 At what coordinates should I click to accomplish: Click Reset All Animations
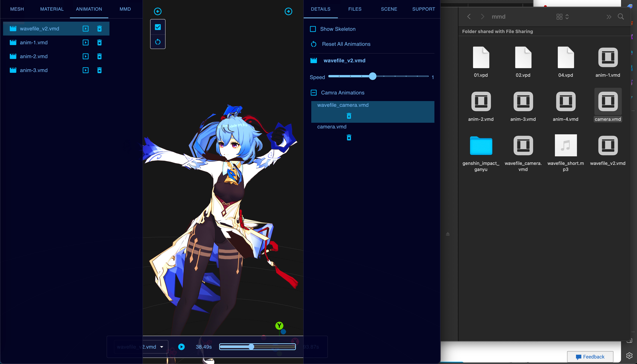[x=340, y=44]
